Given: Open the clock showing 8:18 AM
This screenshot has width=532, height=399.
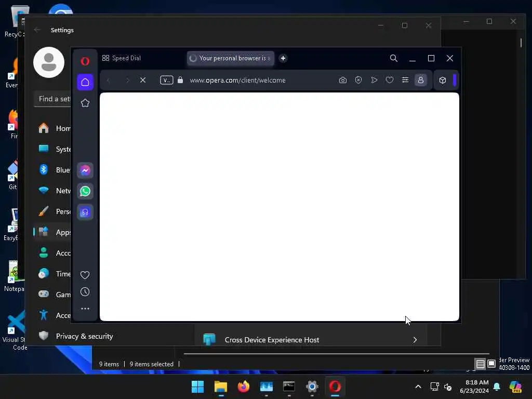Looking at the screenshot, I should 474,387.
